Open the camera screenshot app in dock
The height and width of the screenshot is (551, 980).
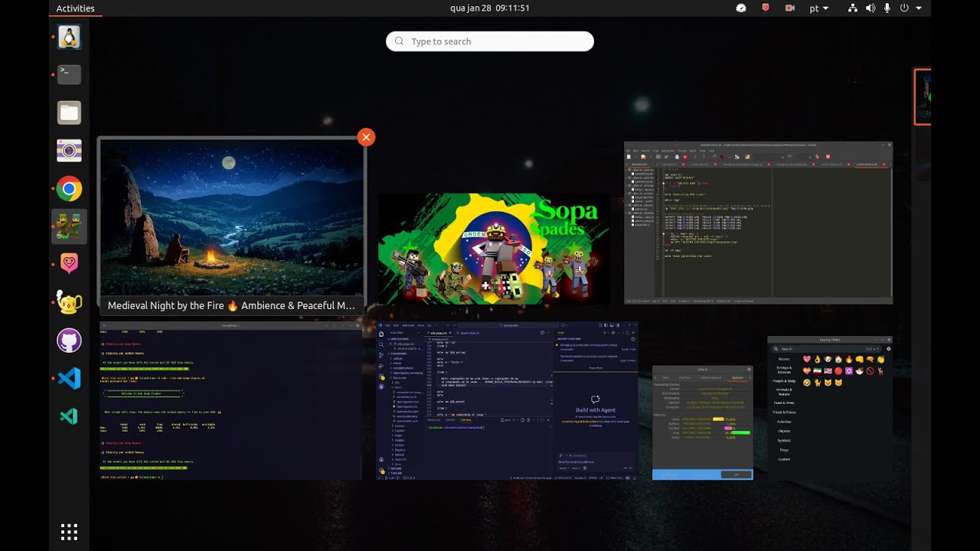[x=69, y=151]
